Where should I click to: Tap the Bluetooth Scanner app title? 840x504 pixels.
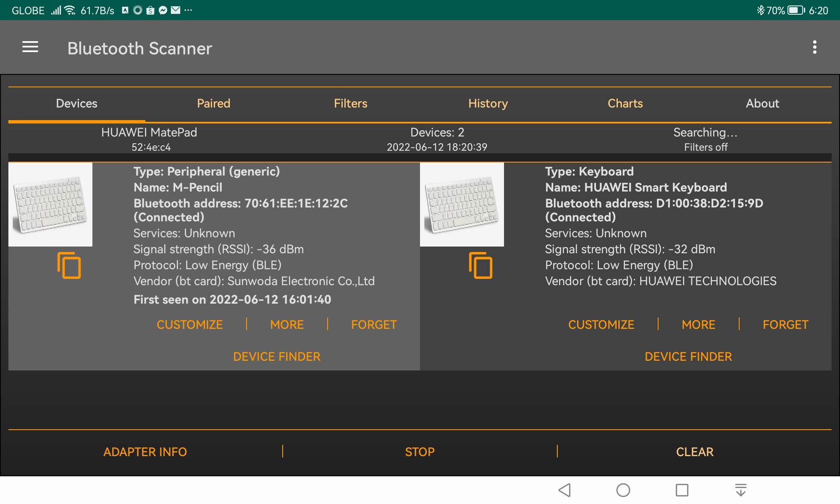140,48
